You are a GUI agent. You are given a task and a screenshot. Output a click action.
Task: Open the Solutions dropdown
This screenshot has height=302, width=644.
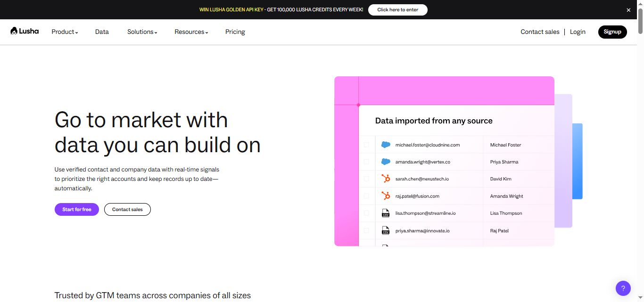142,32
